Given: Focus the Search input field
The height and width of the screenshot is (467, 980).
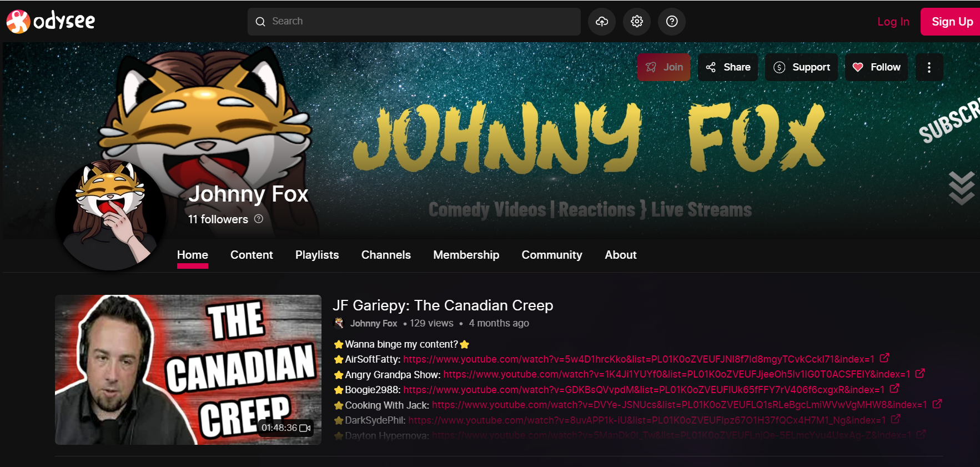Looking at the screenshot, I should click(x=414, y=22).
